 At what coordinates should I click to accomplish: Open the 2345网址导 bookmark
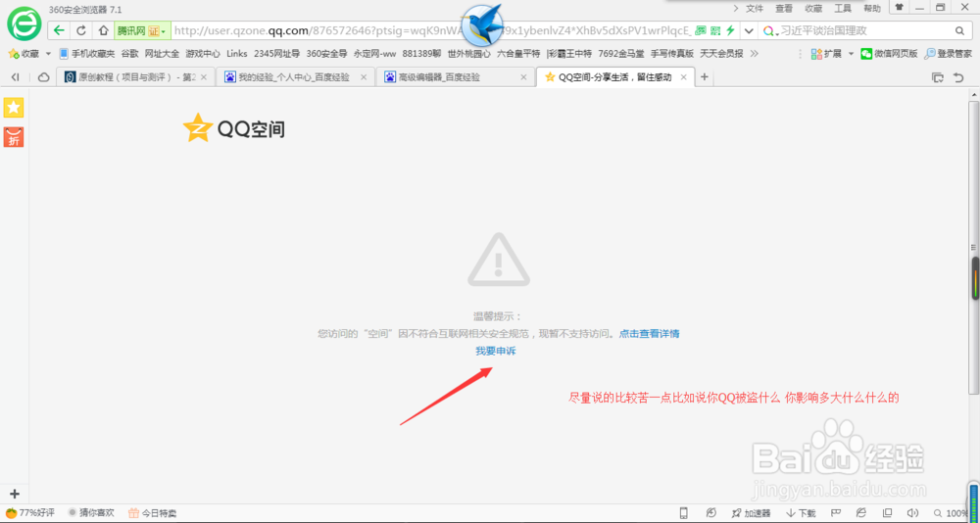click(x=276, y=54)
